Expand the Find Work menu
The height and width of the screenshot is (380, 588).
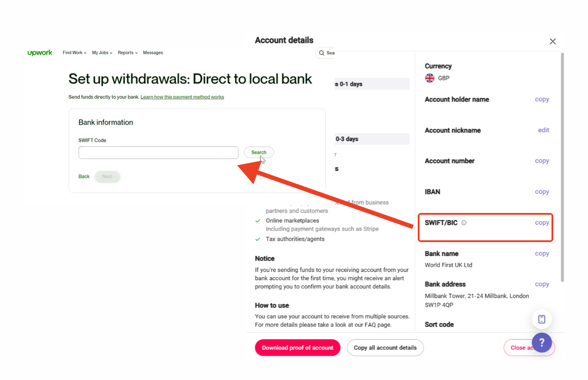point(75,52)
